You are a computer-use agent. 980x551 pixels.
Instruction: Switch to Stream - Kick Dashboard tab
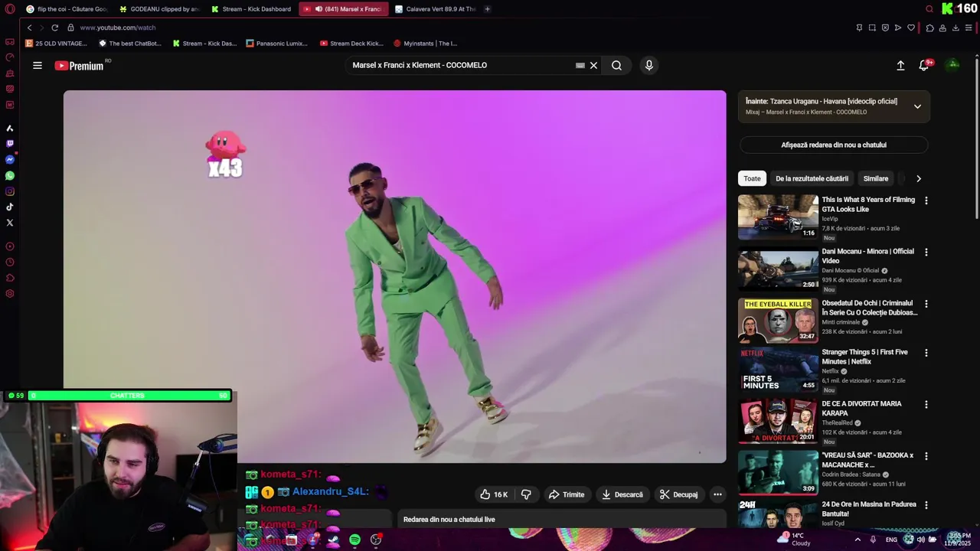(x=250, y=9)
